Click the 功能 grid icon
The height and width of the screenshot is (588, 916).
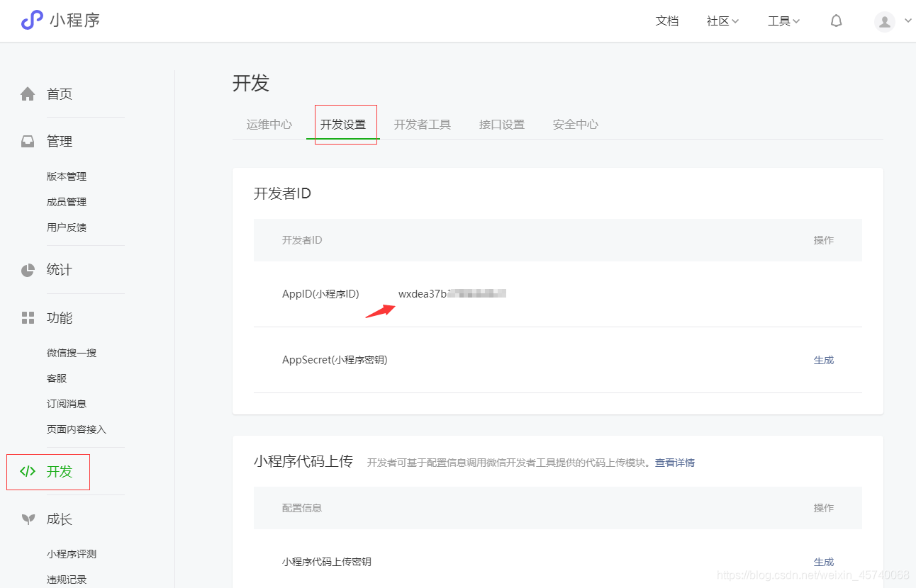28,317
